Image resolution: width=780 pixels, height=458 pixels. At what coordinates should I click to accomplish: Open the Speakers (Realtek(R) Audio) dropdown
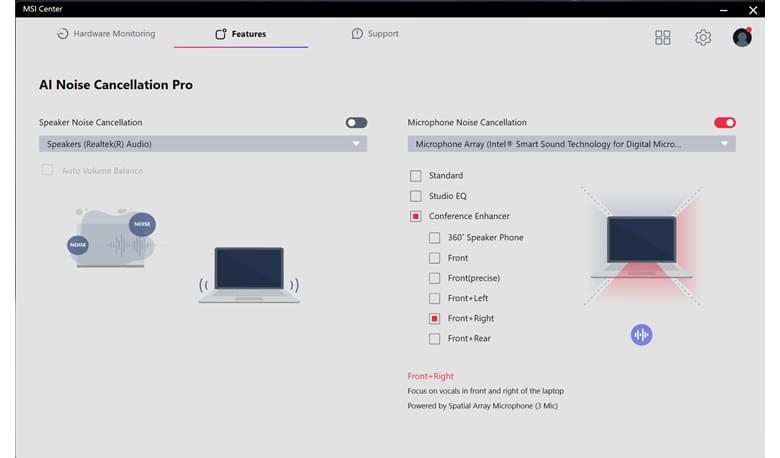tap(203, 144)
